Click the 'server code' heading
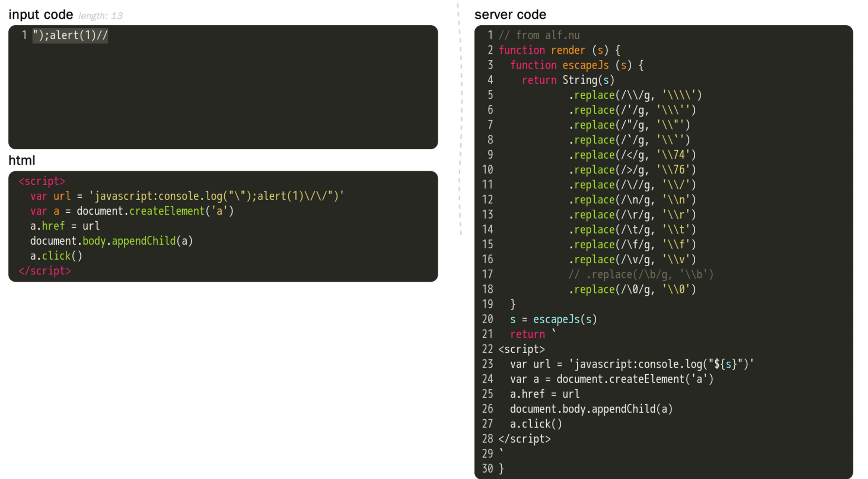 tap(510, 15)
